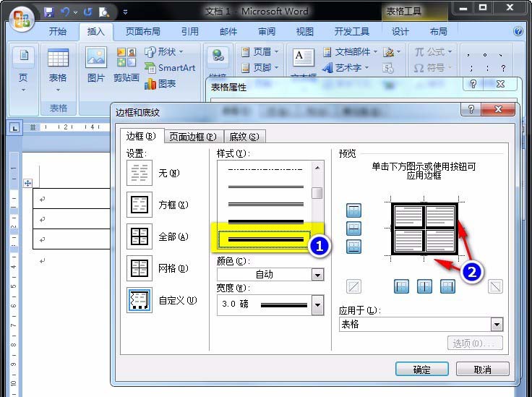The height and width of the screenshot is (397, 532).
Task: Toggle the right border button below preview
Action: tap(447, 286)
